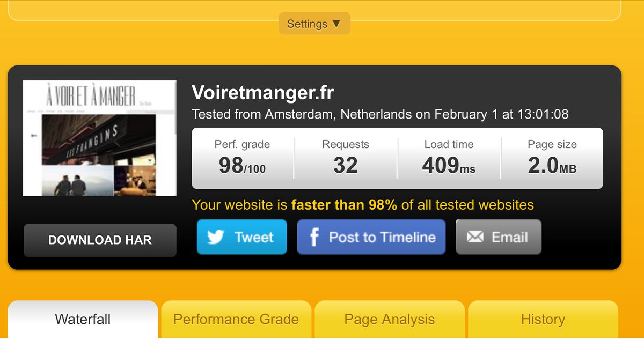Screen dimensions: 644x362
Task: Click the Facebook 'f' logo icon
Action: 314,237
